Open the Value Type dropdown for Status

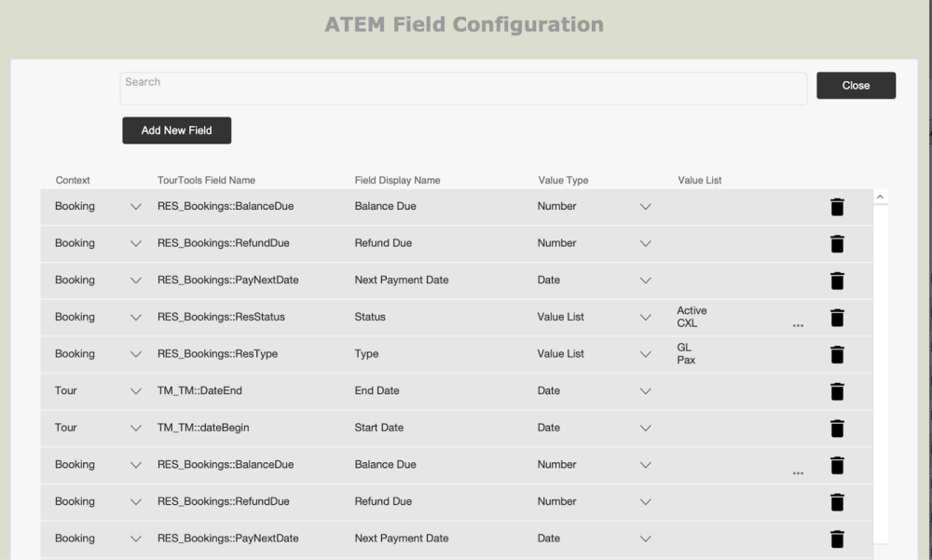(x=645, y=318)
